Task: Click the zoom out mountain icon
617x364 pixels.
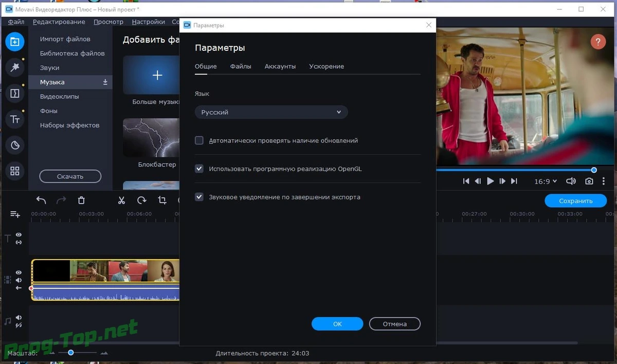Action: point(51,353)
